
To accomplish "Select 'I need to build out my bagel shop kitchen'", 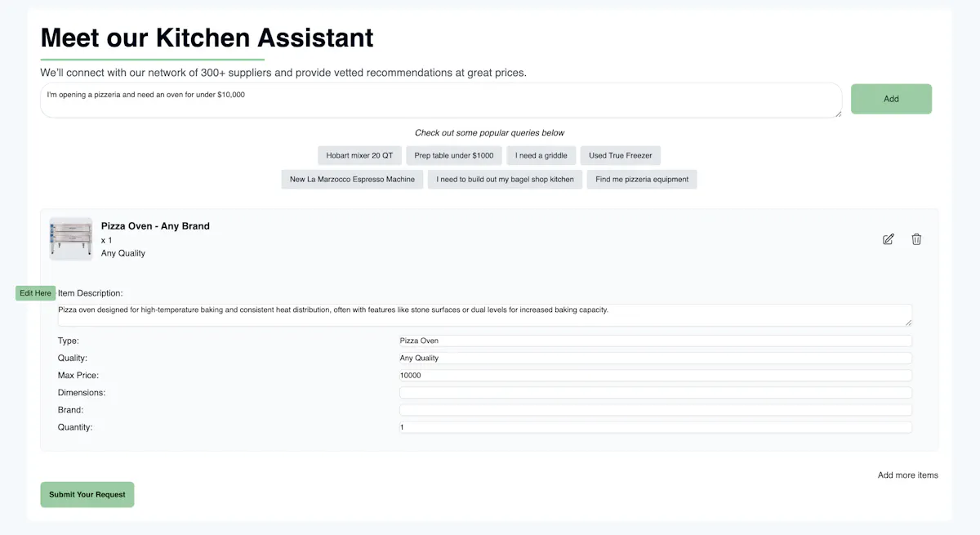I will pos(505,179).
